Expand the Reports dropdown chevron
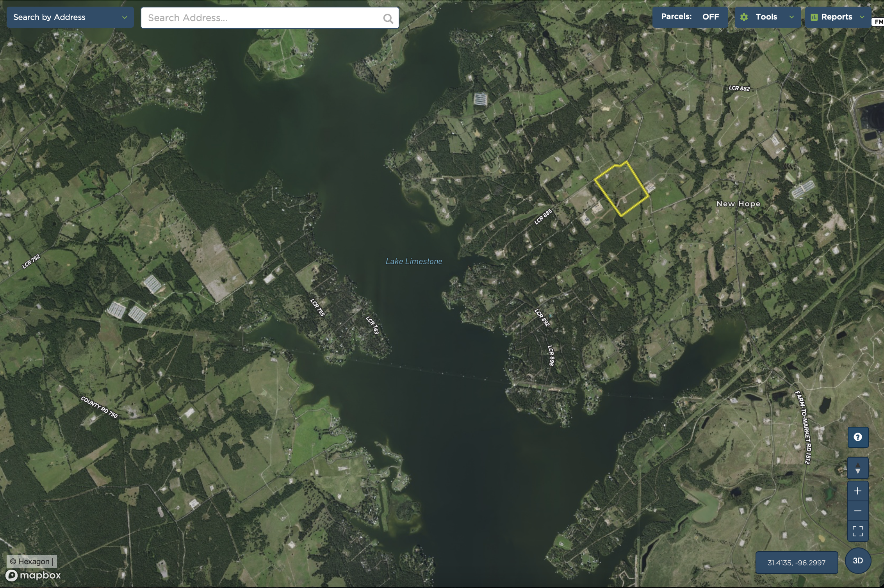The image size is (884, 588). click(862, 17)
